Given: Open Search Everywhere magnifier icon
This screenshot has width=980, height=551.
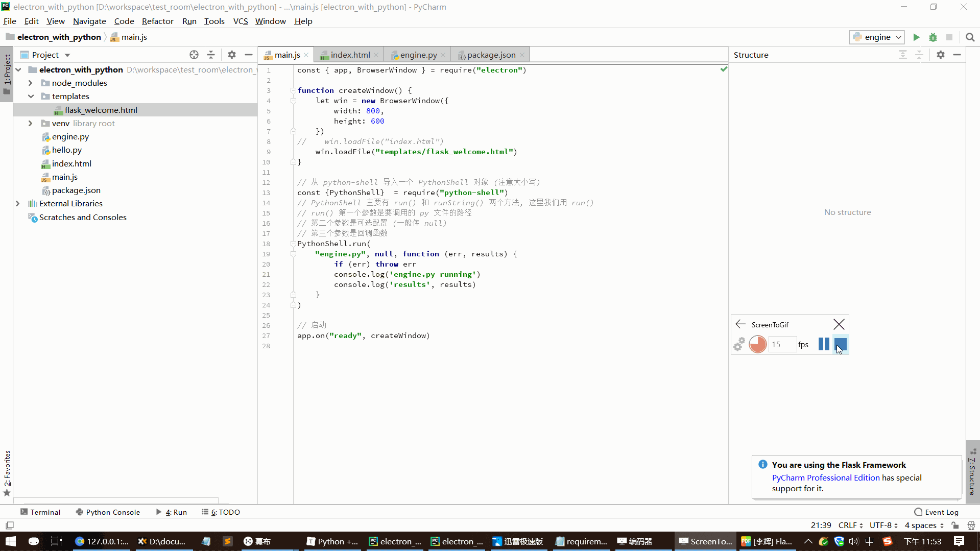Looking at the screenshot, I should point(970,37).
